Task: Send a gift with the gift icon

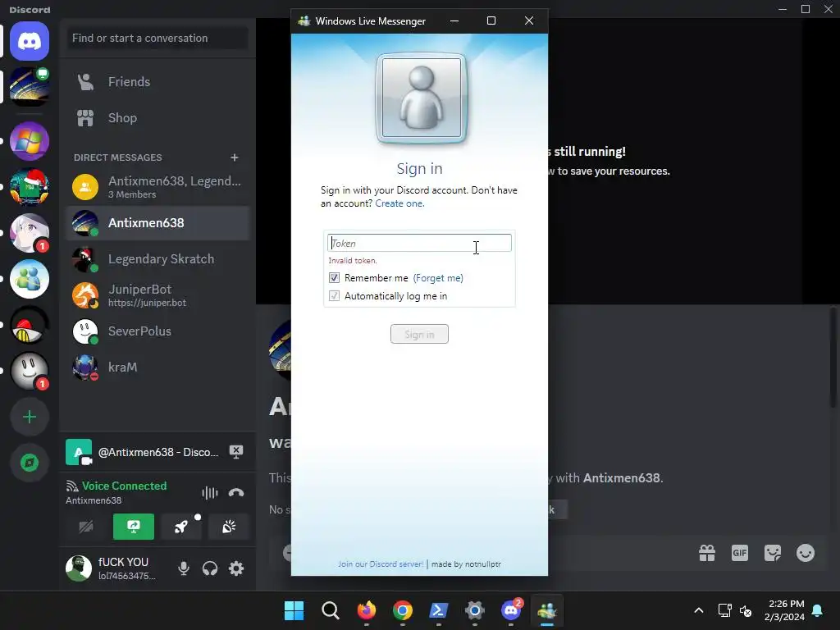Action: tap(707, 553)
